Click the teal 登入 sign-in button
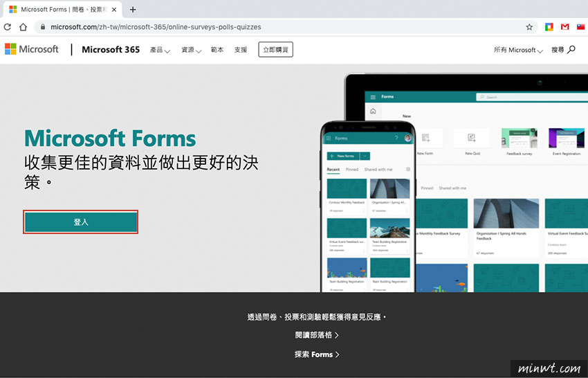This screenshot has height=378, width=588. pos(81,222)
